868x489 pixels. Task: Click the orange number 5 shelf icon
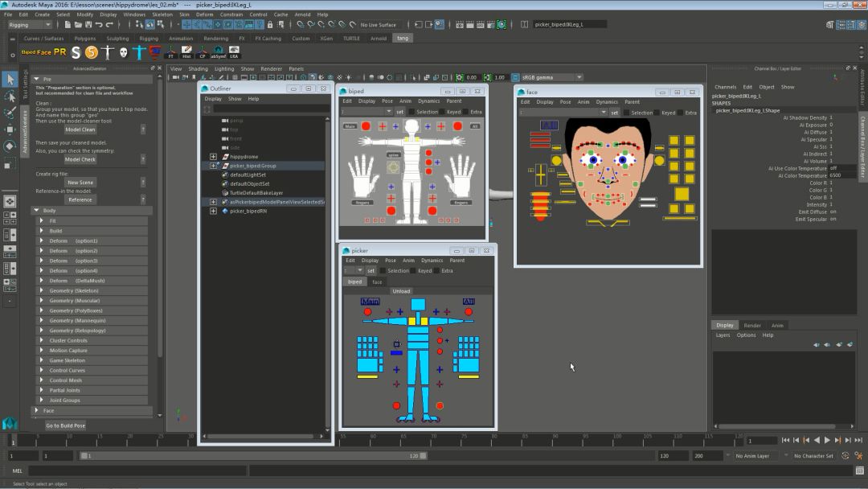92,52
